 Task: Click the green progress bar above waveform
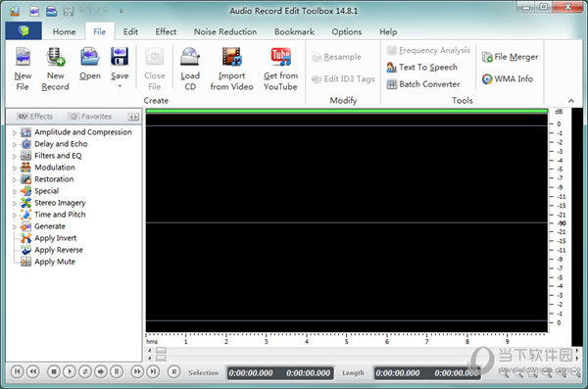click(x=347, y=111)
